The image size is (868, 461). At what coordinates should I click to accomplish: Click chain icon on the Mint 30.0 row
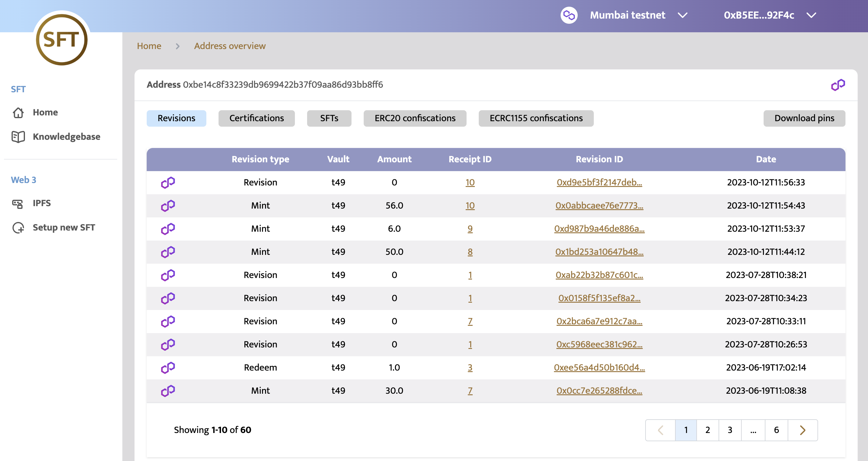coord(168,391)
